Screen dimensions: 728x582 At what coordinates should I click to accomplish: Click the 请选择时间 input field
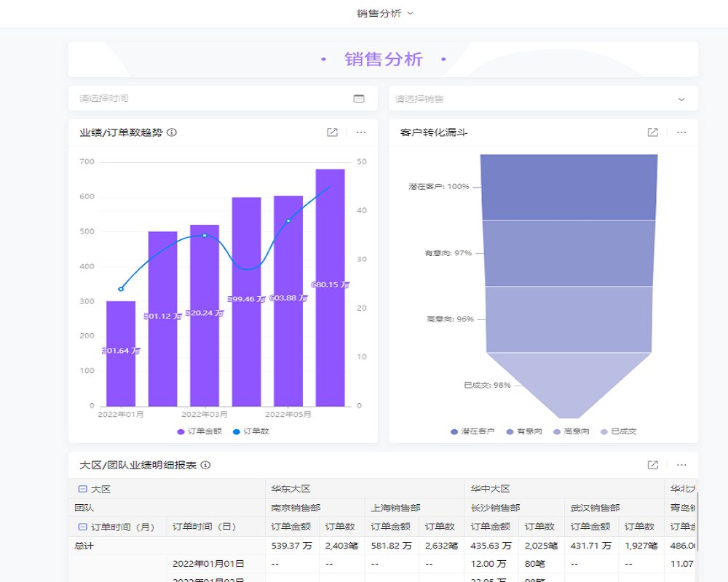click(x=182, y=97)
